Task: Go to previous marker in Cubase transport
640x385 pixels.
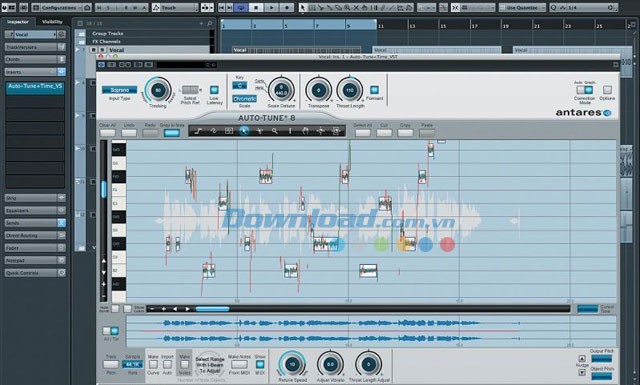Action: click(x=222, y=7)
